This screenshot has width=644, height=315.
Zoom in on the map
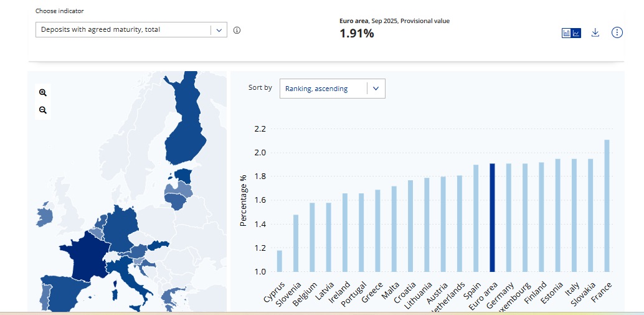point(43,92)
